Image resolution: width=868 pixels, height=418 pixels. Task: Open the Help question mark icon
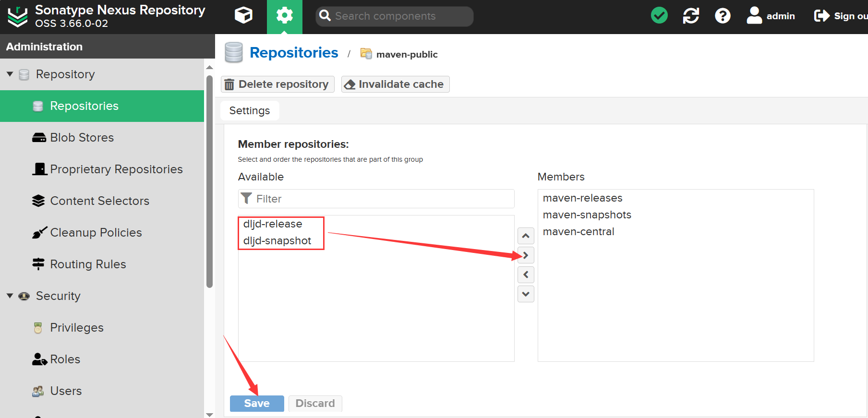click(723, 16)
